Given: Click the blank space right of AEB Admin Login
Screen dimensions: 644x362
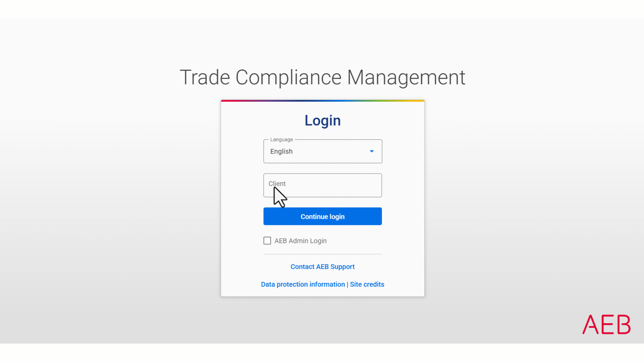Looking at the screenshot, I should [x=356, y=241].
